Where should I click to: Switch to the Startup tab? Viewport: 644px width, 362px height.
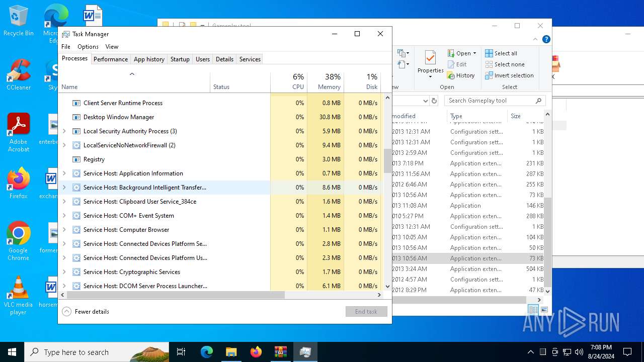(x=180, y=59)
